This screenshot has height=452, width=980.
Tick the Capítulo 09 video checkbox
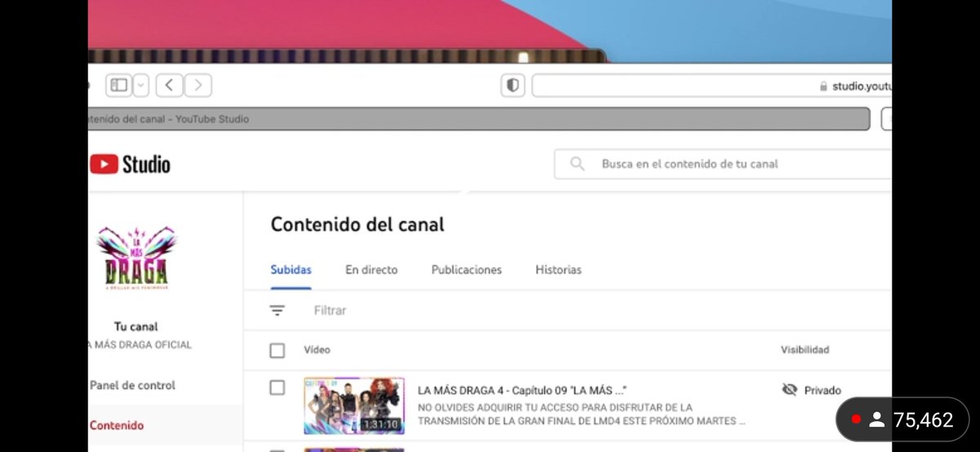coord(278,388)
